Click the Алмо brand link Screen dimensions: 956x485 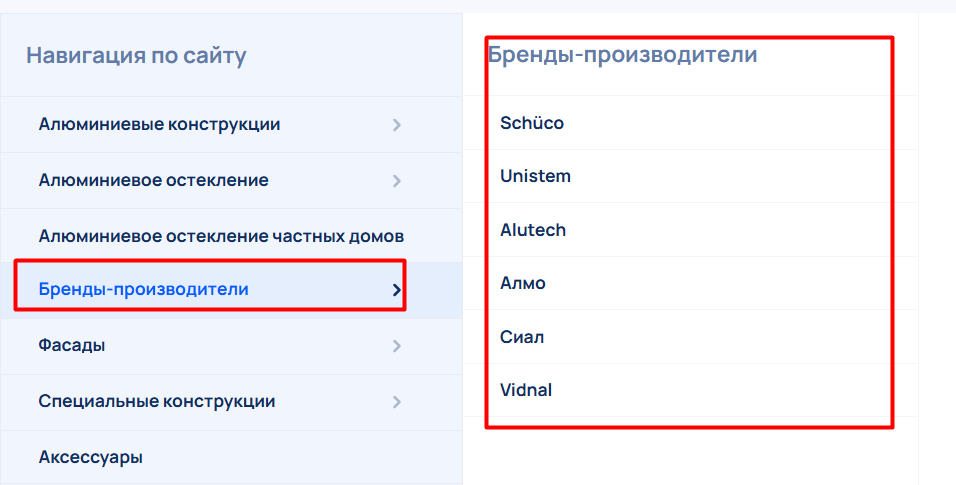point(523,284)
